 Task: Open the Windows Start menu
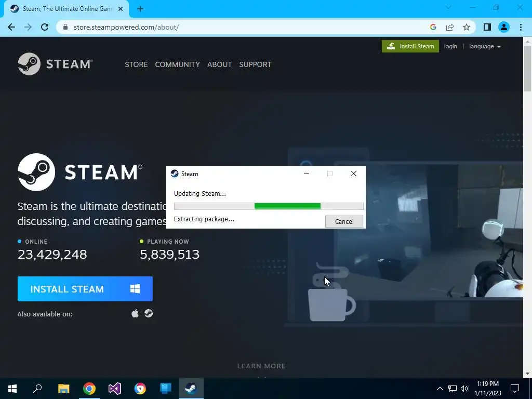pyautogui.click(x=12, y=389)
